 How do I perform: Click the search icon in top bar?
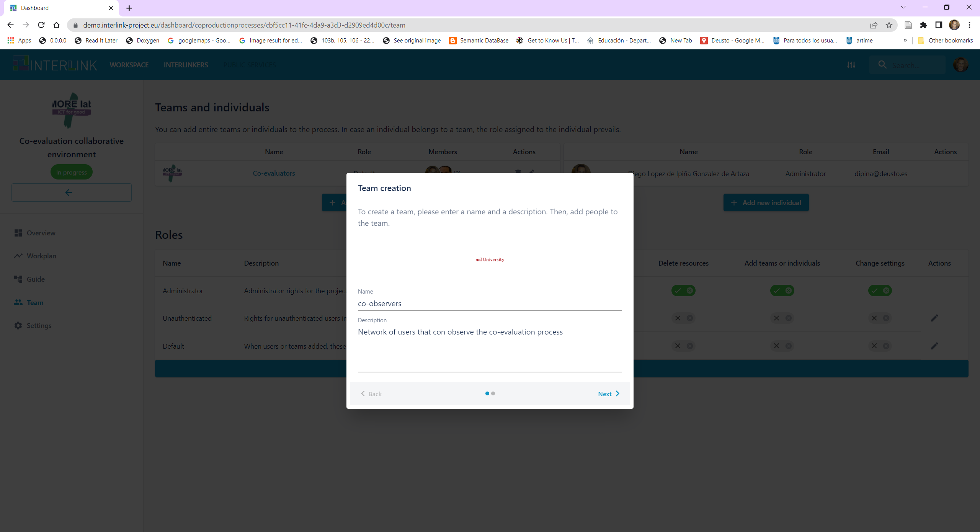(882, 65)
